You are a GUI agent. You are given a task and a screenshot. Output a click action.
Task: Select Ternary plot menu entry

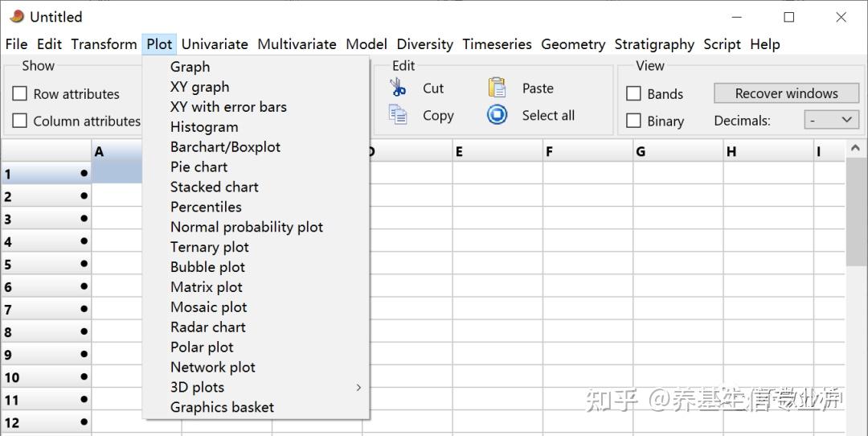[210, 247]
